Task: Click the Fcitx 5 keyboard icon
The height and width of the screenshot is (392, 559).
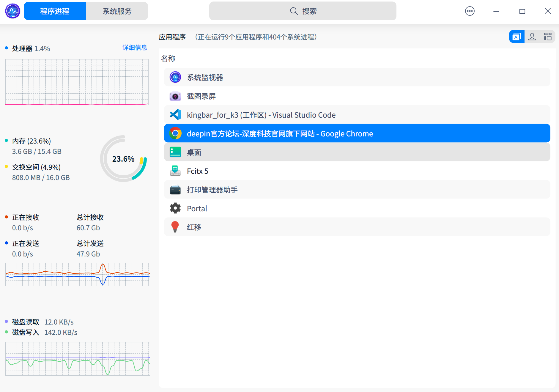Action: click(x=175, y=171)
